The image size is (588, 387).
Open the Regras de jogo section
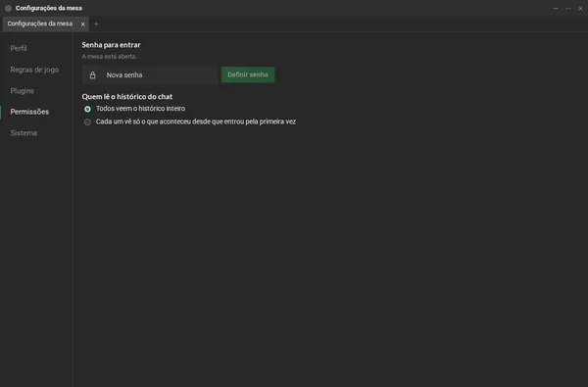click(34, 70)
